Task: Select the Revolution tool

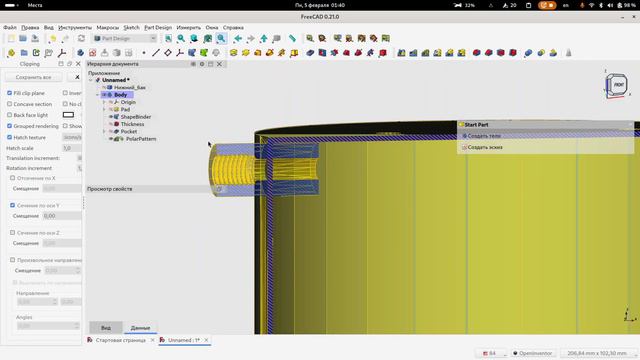Action: 246,53
